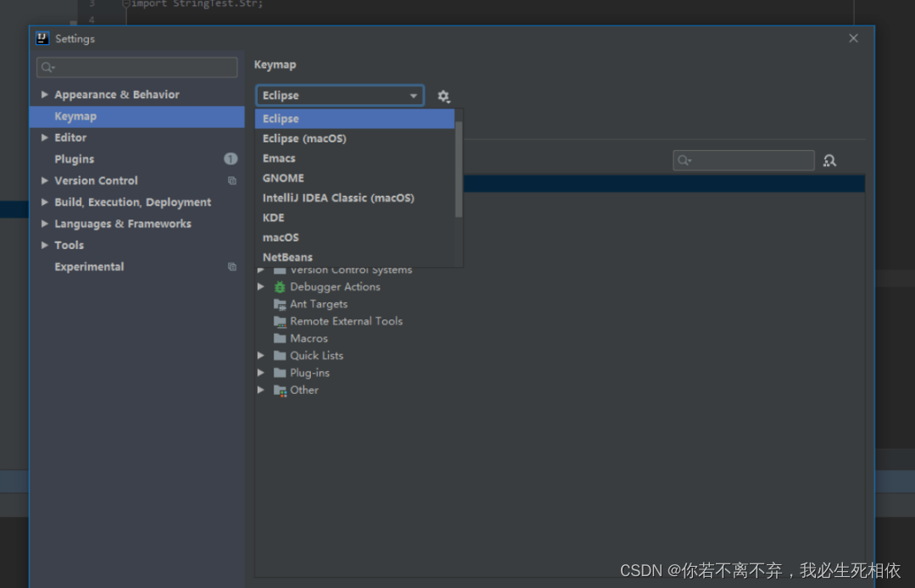Click the Version Control project-level copy icon
The image size is (915, 588).
coord(231,180)
